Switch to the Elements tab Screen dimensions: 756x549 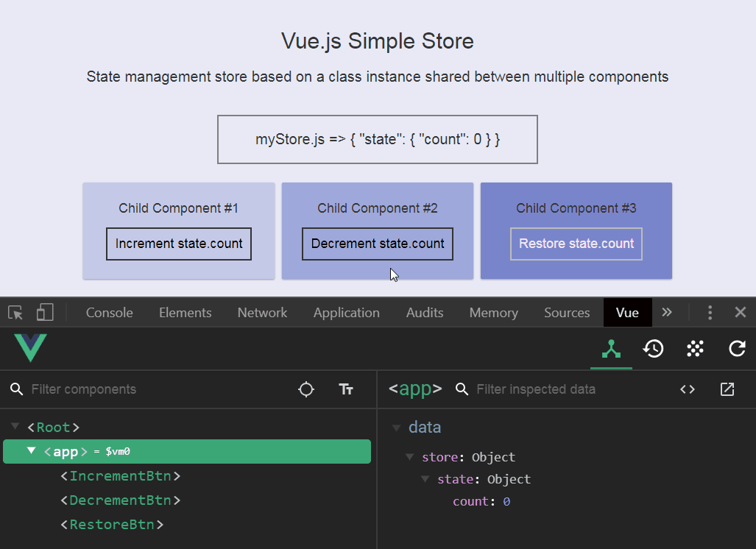(186, 312)
